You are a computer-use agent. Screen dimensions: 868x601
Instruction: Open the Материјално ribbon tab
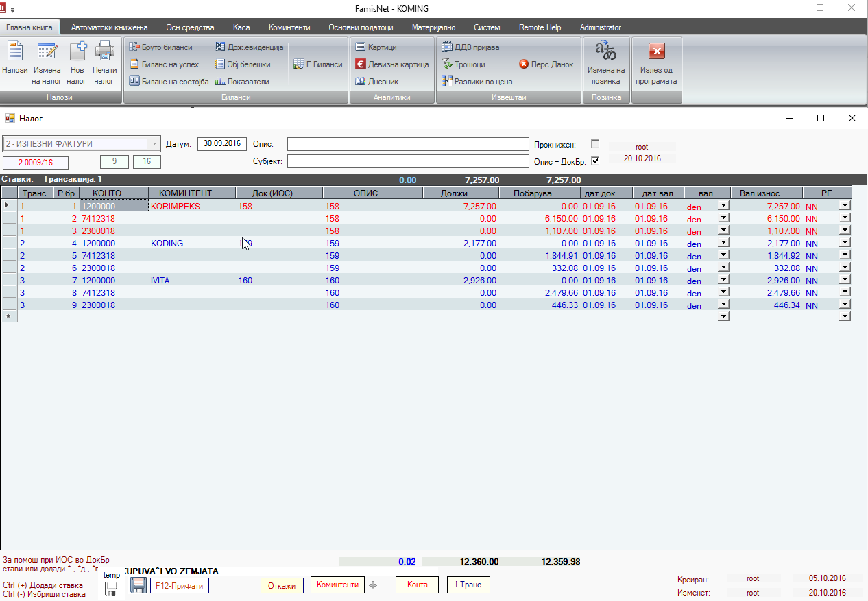tap(433, 27)
